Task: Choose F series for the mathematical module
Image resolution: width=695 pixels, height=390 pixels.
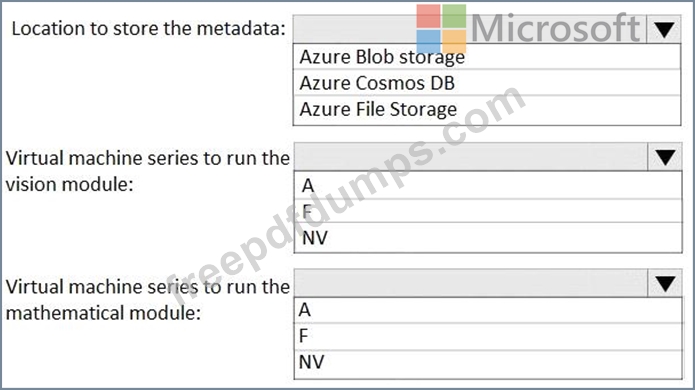Action: pyautogui.click(x=488, y=336)
